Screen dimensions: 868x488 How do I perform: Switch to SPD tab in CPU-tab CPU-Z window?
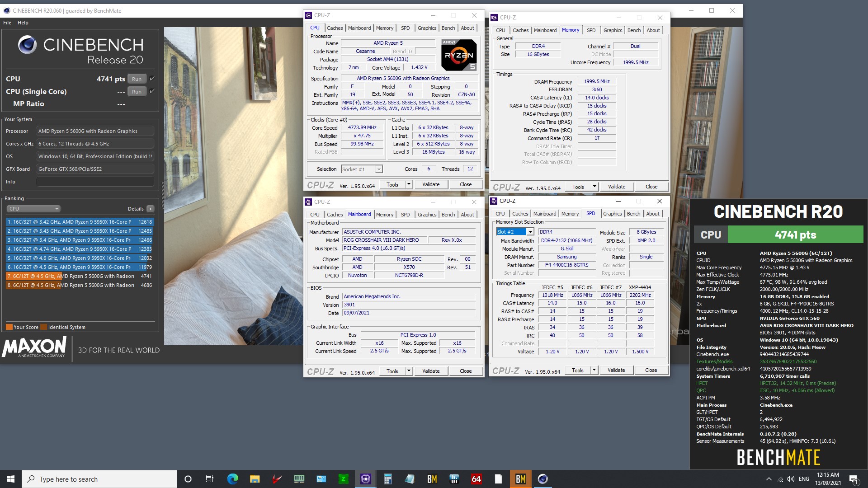406,28
